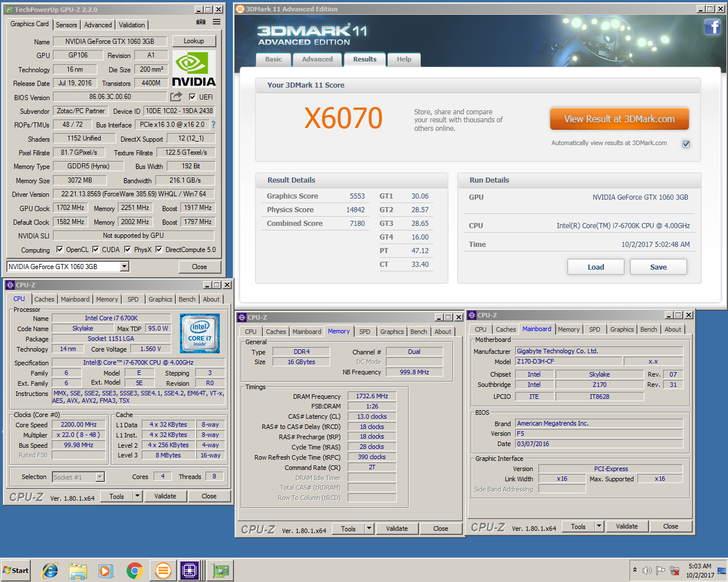Open Windows Media Player from the taskbar

[106, 571]
